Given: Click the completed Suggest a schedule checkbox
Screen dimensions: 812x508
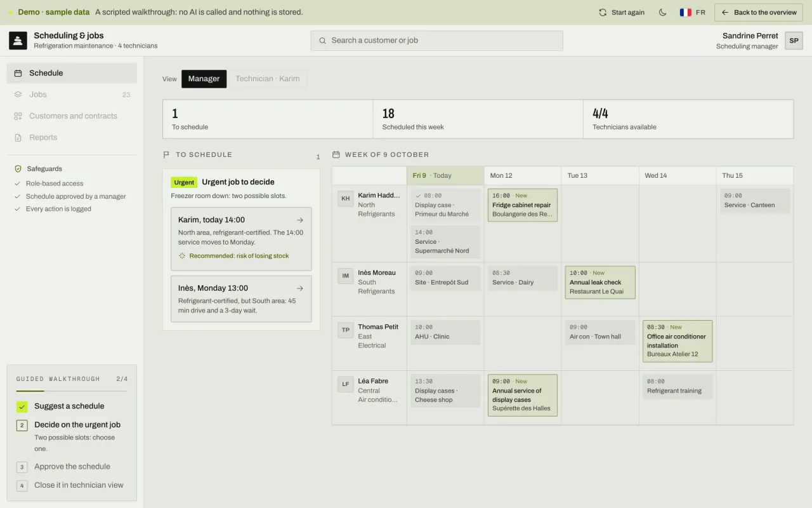Looking at the screenshot, I should tap(22, 406).
